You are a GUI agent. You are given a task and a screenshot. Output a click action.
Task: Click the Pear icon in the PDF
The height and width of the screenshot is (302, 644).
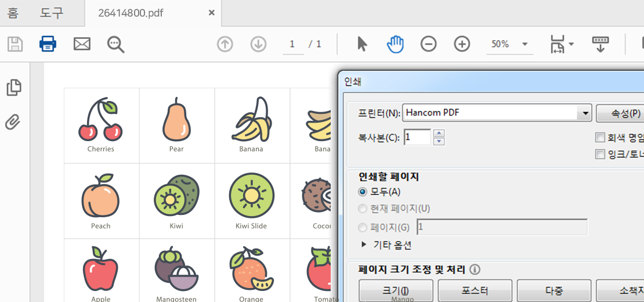point(176,120)
